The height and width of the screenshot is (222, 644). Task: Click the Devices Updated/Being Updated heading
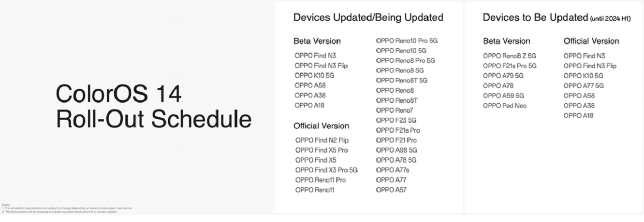(368, 18)
